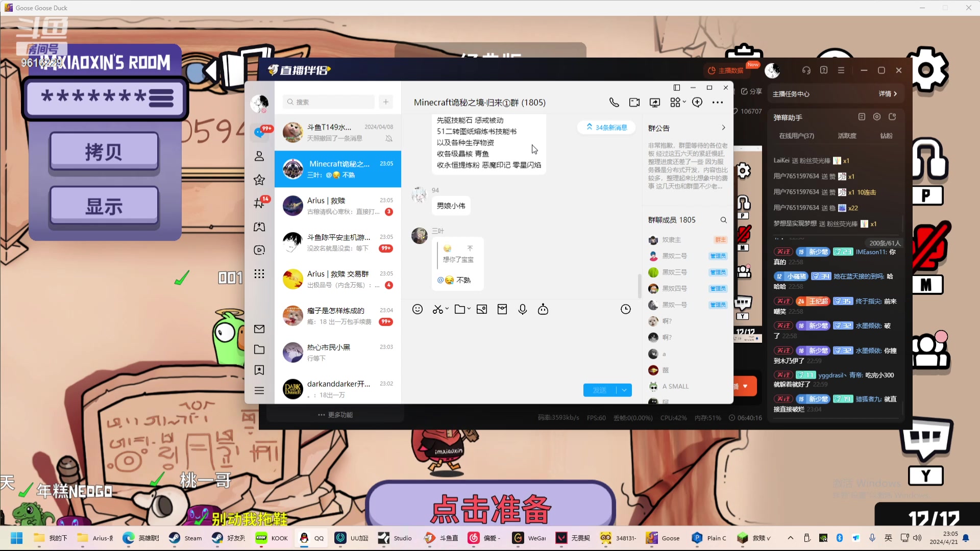Image resolution: width=980 pixels, height=551 pixels.
Task: Open the QQ contacts sidebar icon
Action: click(x=259, y=156)
